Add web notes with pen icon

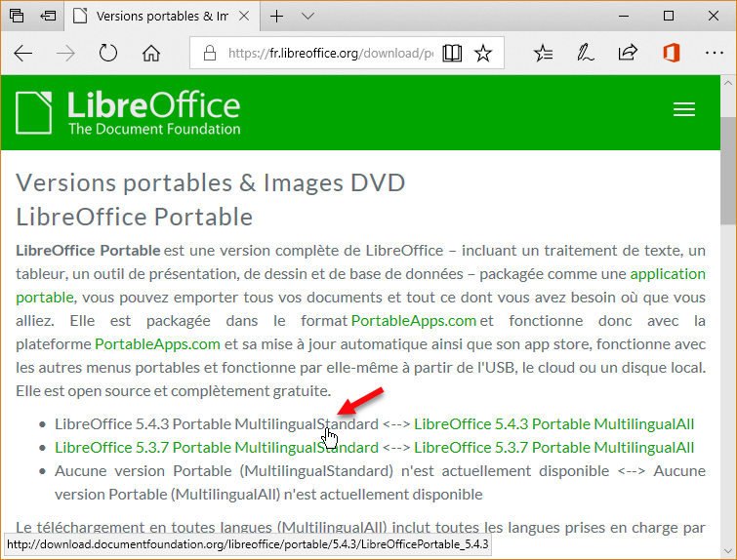585,53
